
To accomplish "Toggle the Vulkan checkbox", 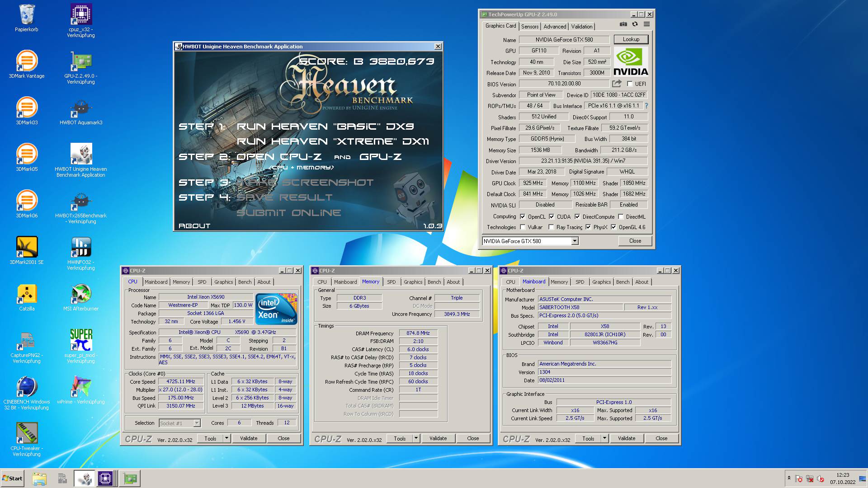I will click(523, 227).
